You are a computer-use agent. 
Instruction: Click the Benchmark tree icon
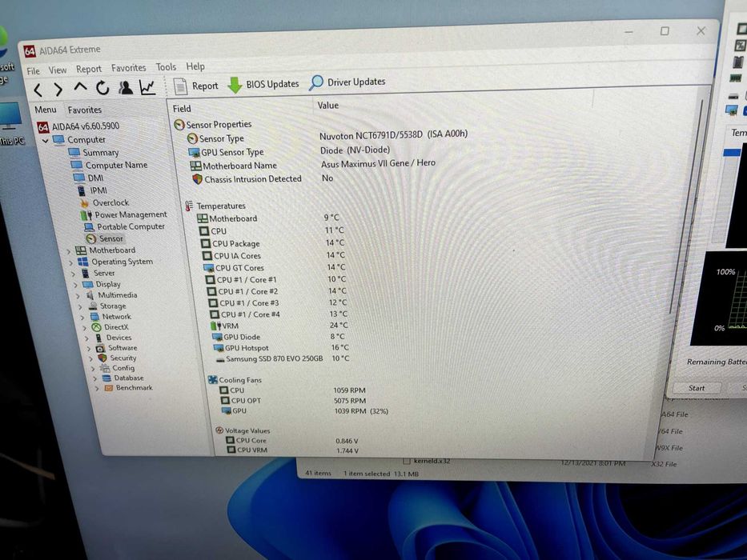coord(109,388)
